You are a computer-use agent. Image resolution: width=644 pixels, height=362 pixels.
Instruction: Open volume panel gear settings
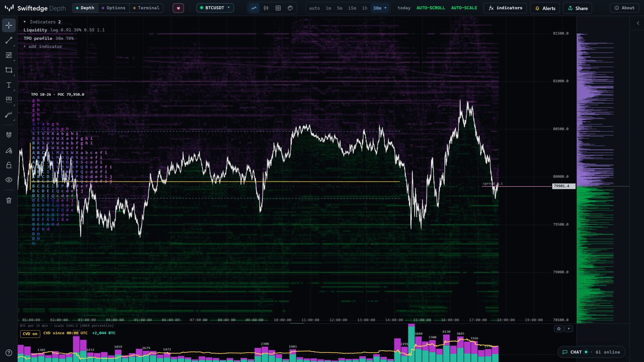(x=559, y=329)
